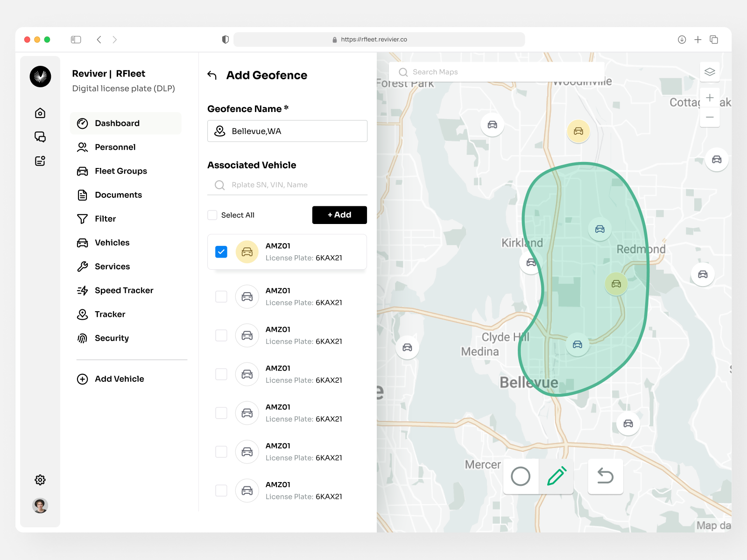
Task: Select the Speed Tracker sidebar icon
Action: (82, 290)
